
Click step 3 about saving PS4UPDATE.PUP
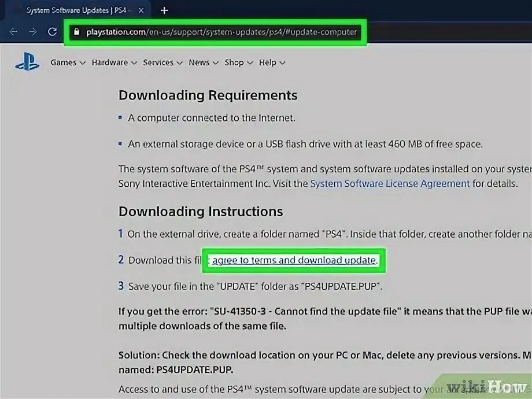pos(250,286)
